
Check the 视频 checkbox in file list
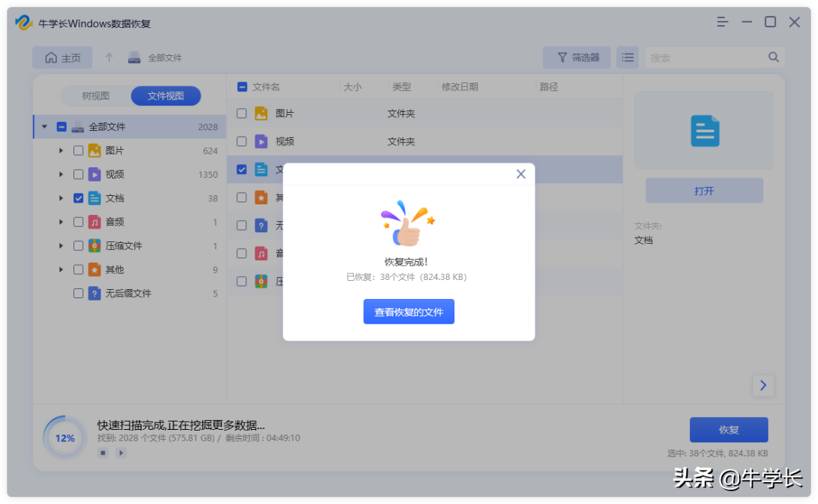pos(242,142)
